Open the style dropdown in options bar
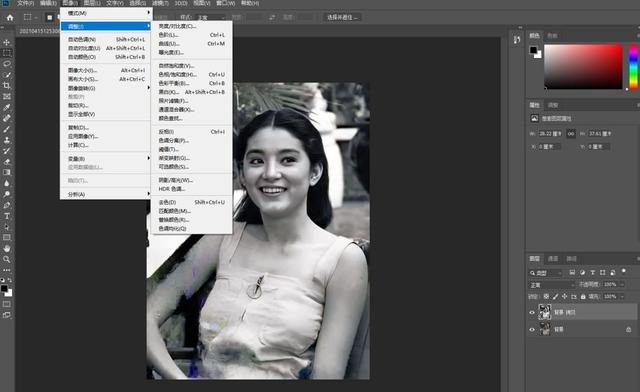Image resolution: width=640 pixels, height=392 pixels. [x=211, y=18]
